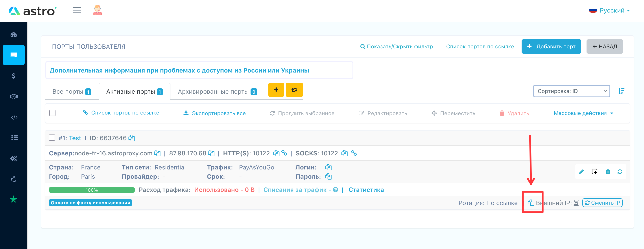
Task: Click the 'Ротация: По ссылке' text
Action: 488,203
